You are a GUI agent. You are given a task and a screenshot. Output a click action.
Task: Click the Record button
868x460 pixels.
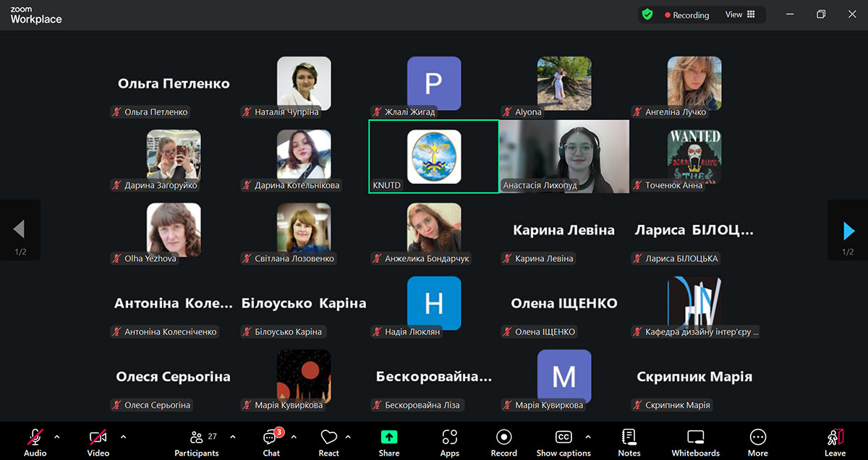click(x=503, y=438)
